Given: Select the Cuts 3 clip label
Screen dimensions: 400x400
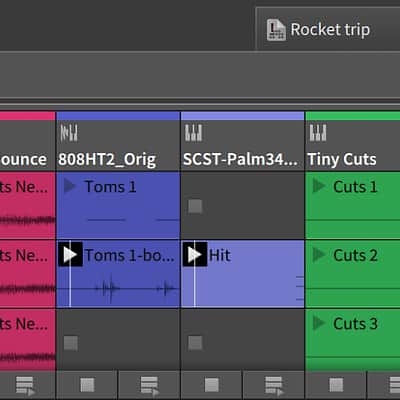Looking at the screenshot, I should 355,324.
